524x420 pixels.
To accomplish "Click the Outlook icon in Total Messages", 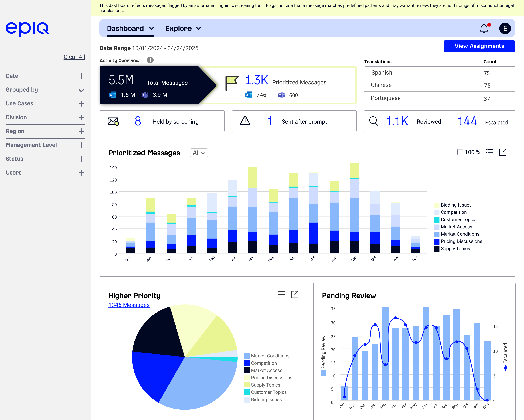I will pos(113,95).
